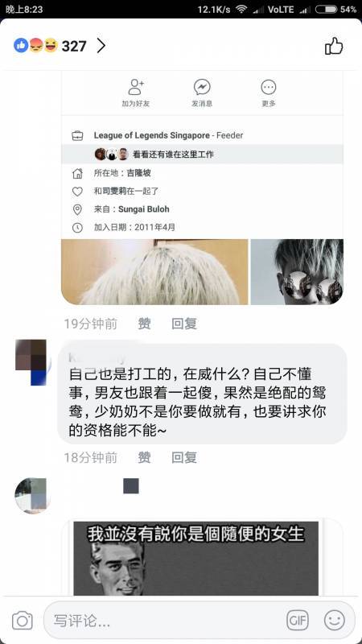Tap the camera icon beside comment box

[x=23, y=620]
